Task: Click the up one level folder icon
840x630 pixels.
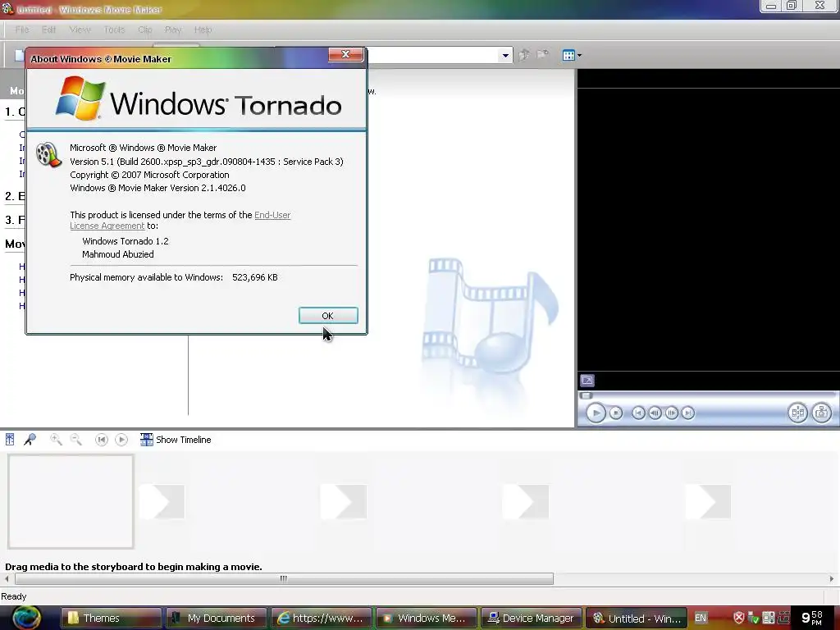Action: [524, 55]
